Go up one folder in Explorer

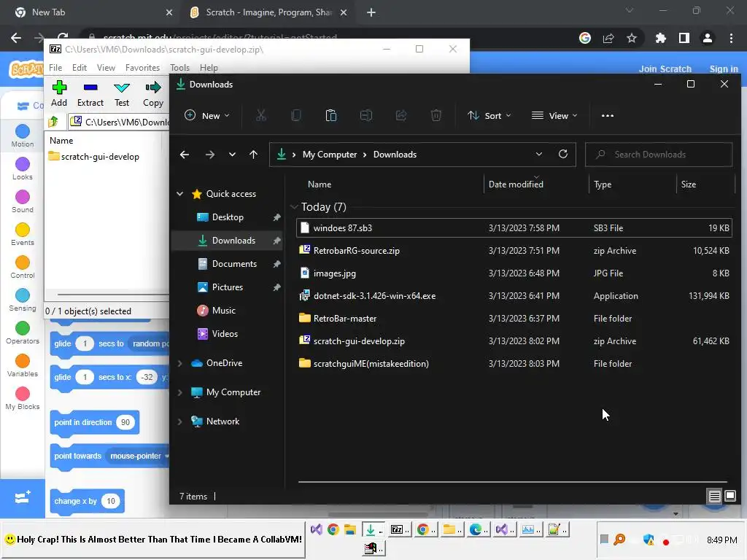click(x=253, y=155)
